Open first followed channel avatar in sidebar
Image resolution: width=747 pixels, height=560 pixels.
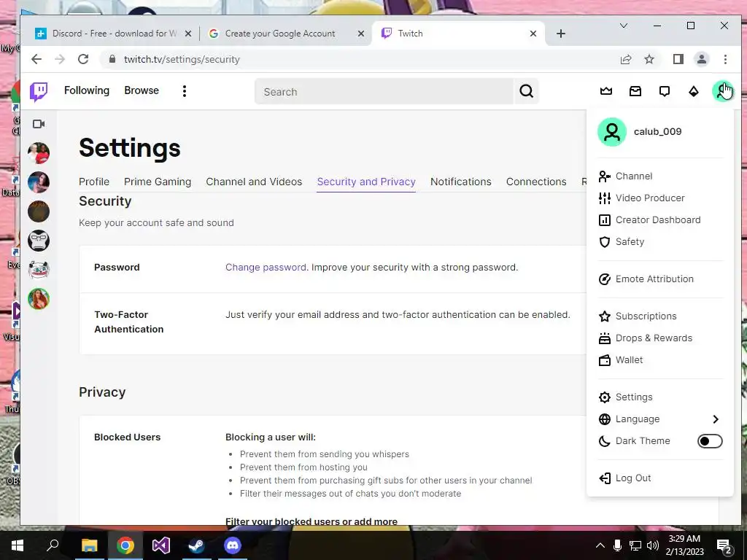[x=39, y=153]
